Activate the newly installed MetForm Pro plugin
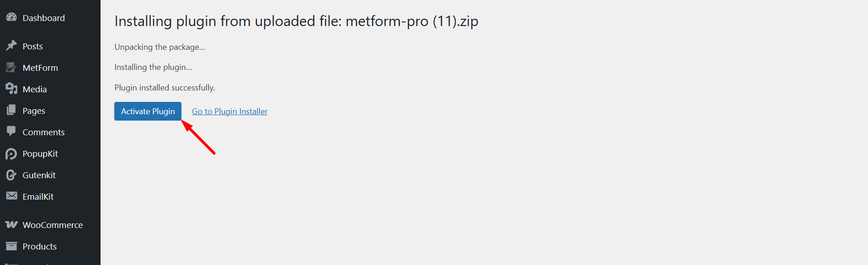Viewport: 868px width, 265px height. 148,111
